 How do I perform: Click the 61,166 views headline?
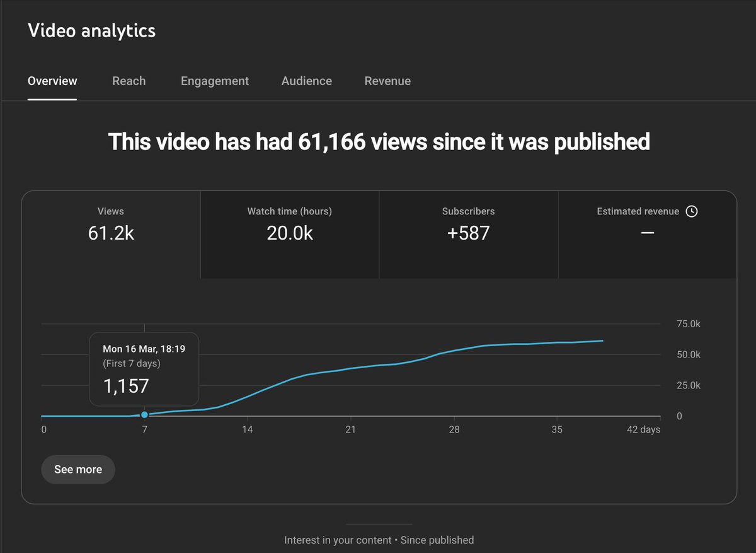click(378, 141)
